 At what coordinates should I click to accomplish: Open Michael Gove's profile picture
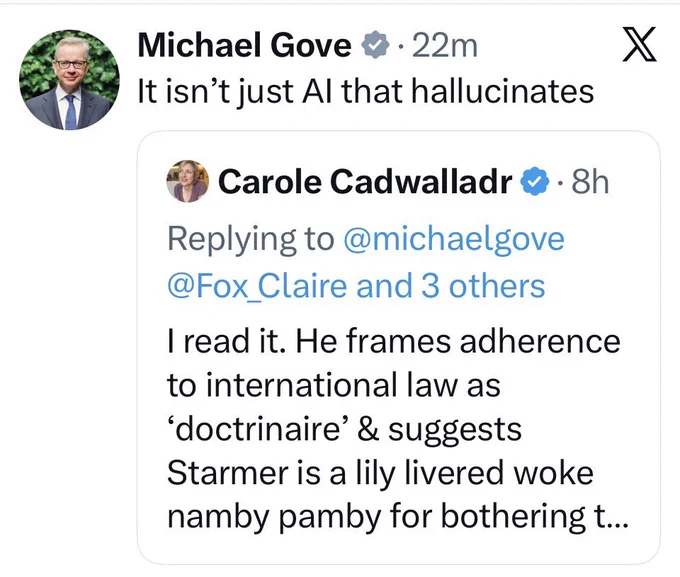pyautogui.click(x=69, y=80)
